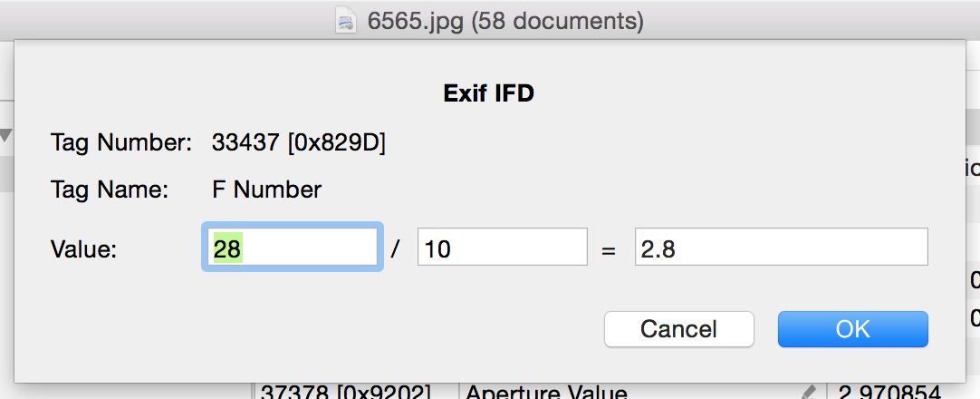Click the Tag Number: label
The height and width of the screenshot is (399, 980).
pyautogui.click(x=121, y=142)
